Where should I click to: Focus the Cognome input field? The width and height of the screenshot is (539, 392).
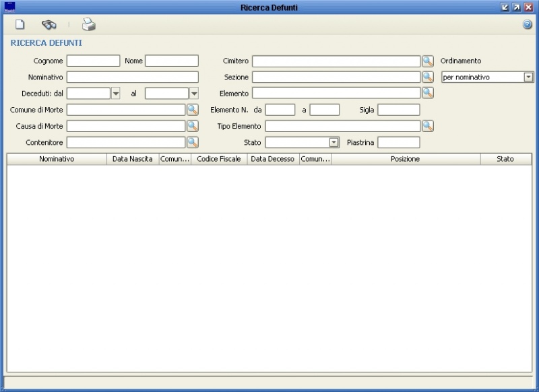[x=93, y=61]
